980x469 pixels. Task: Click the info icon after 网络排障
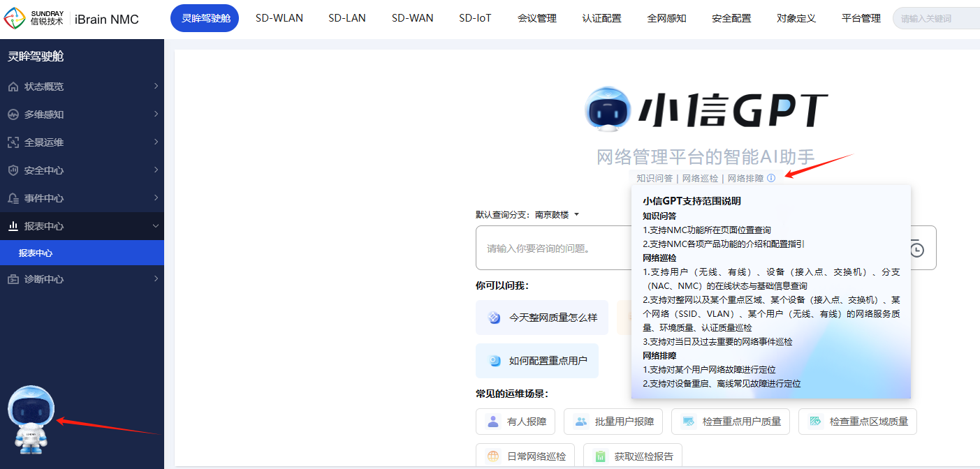pyautogui.click(x=771, y=178)
